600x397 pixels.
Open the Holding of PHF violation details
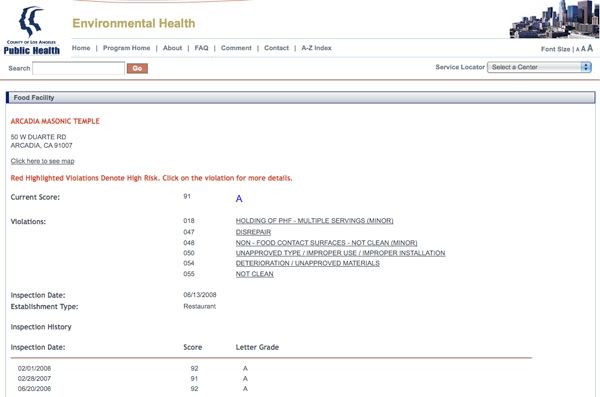315,221
